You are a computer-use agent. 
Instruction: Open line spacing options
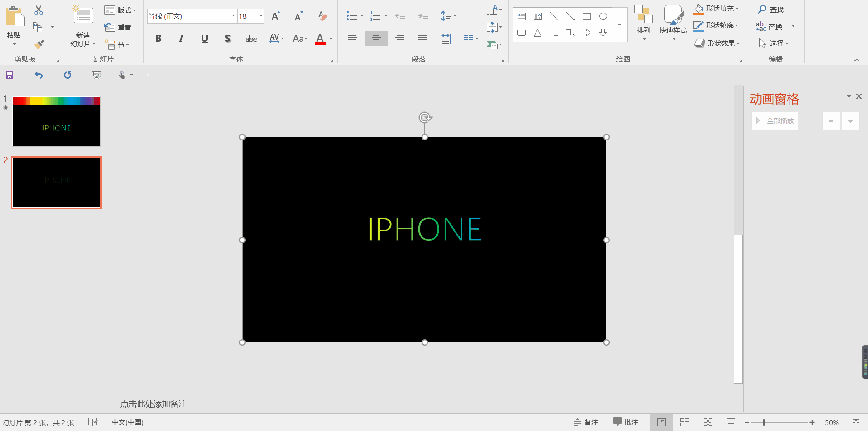tap(448, 16)
